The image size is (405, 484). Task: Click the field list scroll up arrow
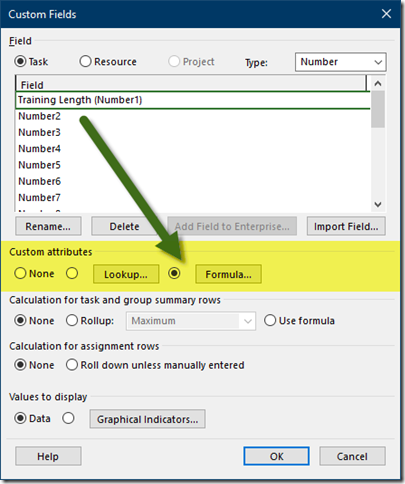pyautogui.click(x=378, y=83)
